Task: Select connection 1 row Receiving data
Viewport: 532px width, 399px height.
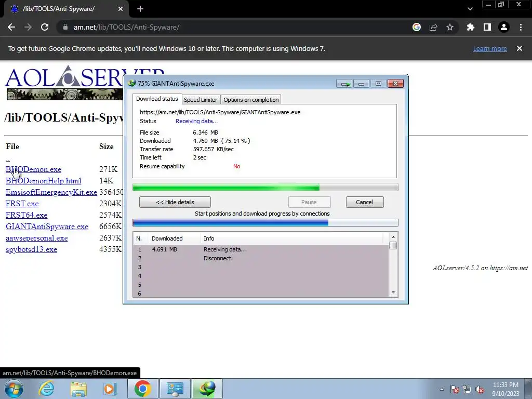Action: click(x=261, y=249)
